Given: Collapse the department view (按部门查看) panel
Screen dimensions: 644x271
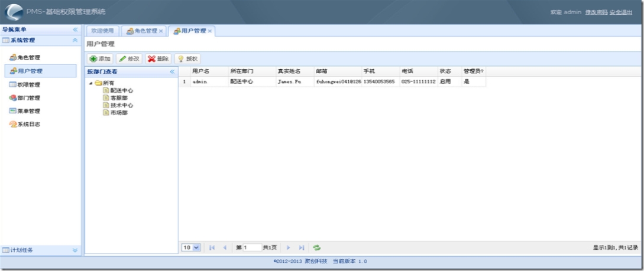Looking at the screenshot, I should (172, 71).
